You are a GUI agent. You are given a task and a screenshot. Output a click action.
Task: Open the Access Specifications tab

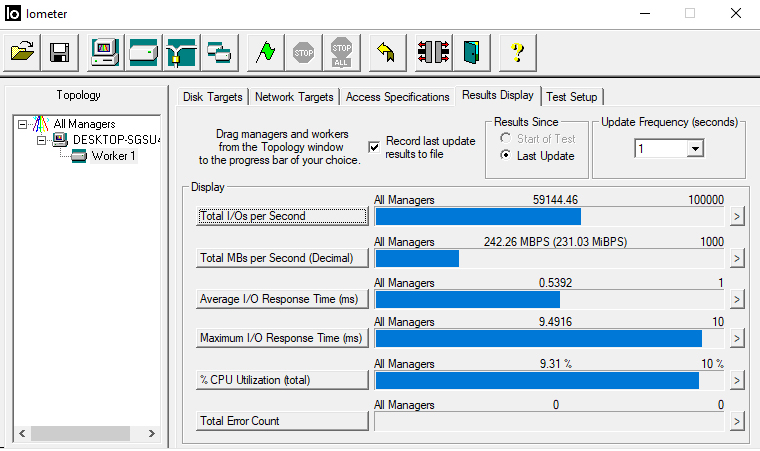coord(397,97)
